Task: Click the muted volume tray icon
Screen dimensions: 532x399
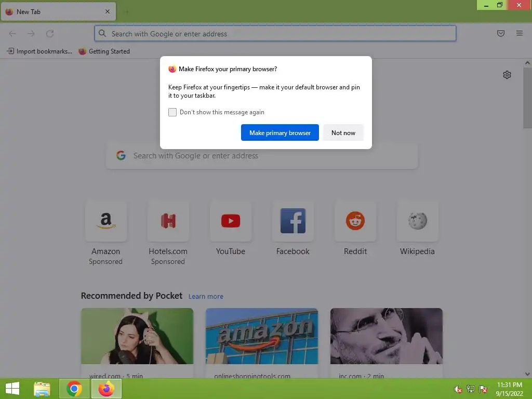Action: pyautogui.click(x=458, y=389)
